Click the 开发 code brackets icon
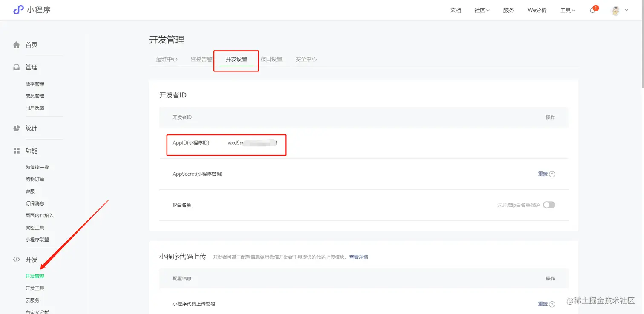644x314 pixels. [x=17, y=260]
